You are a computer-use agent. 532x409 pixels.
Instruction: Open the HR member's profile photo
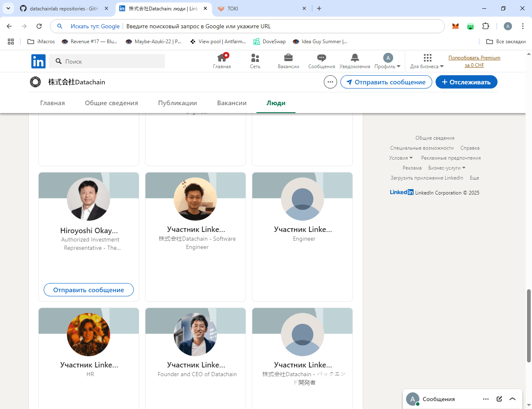coord(89,335)
